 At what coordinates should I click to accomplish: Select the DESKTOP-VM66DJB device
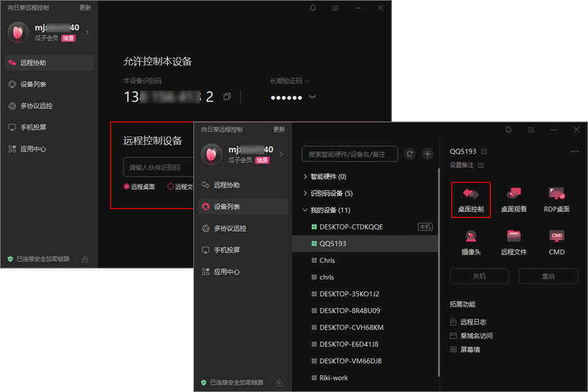click(365, 361)
